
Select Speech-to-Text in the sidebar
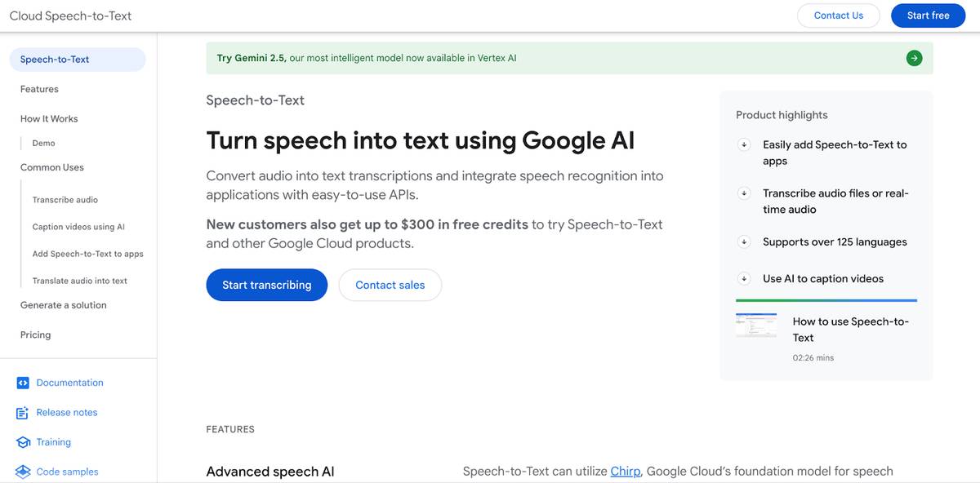[55, 60]
